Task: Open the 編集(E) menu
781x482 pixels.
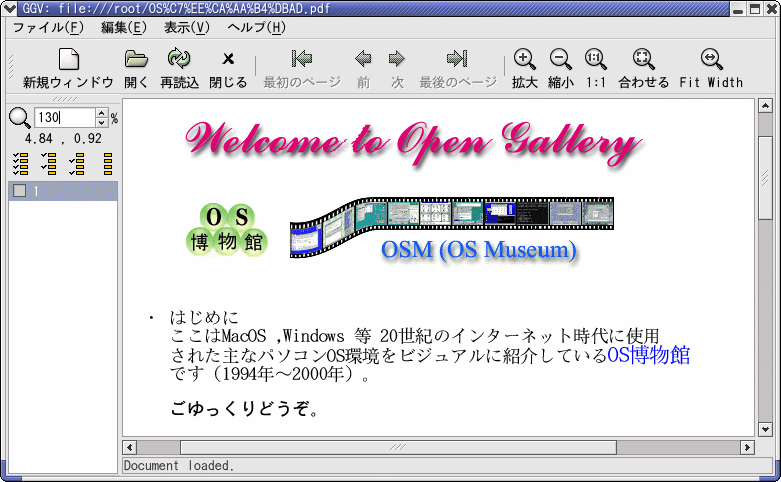Action: pyautogui.click(x=124, y=27)
